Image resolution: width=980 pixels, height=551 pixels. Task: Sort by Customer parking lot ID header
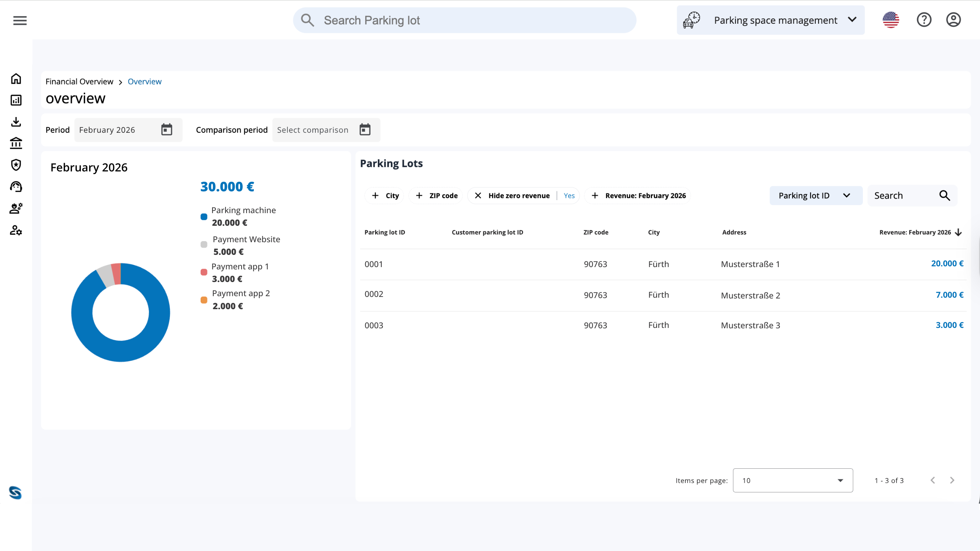point(487,232)
